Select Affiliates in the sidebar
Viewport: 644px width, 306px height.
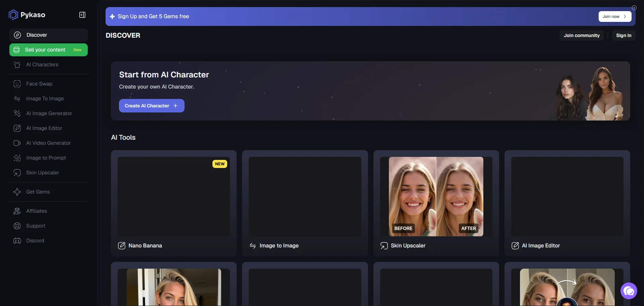(37, 211)
